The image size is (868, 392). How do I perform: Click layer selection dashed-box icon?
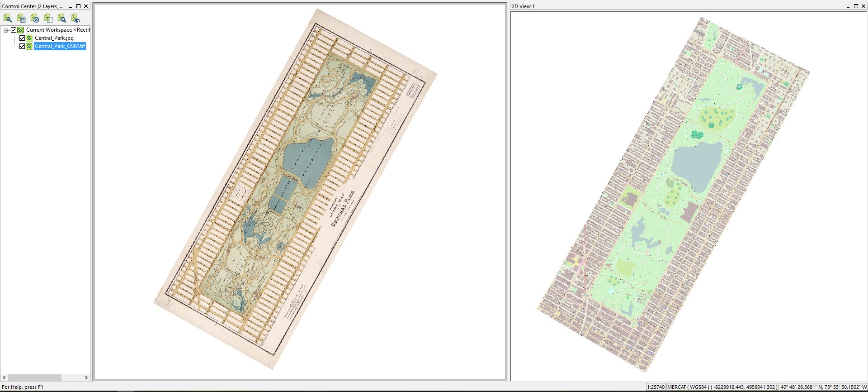(48, 18)
